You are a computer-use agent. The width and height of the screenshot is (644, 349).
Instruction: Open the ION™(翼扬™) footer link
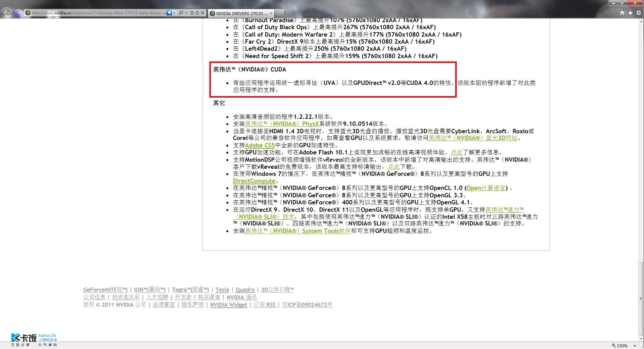click(150, 290)
